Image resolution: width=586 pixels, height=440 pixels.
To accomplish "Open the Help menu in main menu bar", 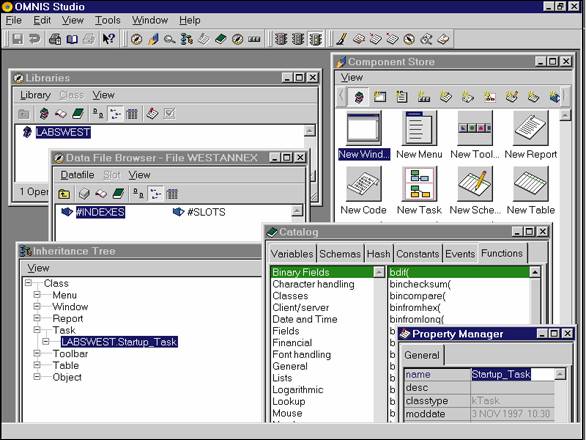I will pyautogui.click(x=189, y=20).
